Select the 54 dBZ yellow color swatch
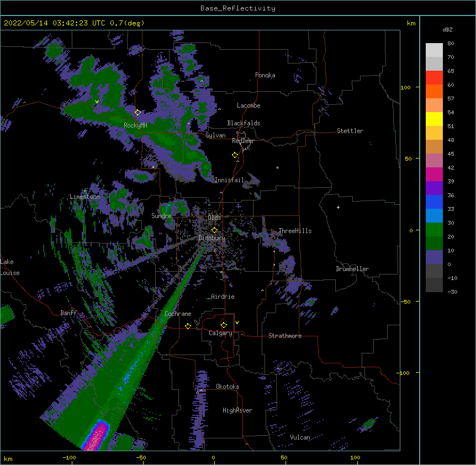The height and width of the screenshot is (465, 476). pos(434,119)
